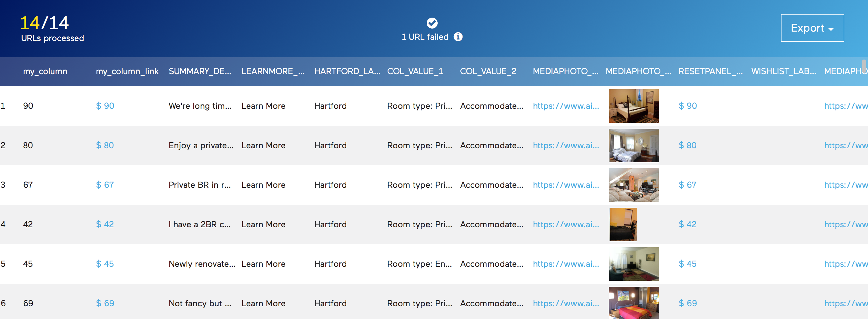Open the MEDIAPHOTO https link in row 2

coord(566,145)
